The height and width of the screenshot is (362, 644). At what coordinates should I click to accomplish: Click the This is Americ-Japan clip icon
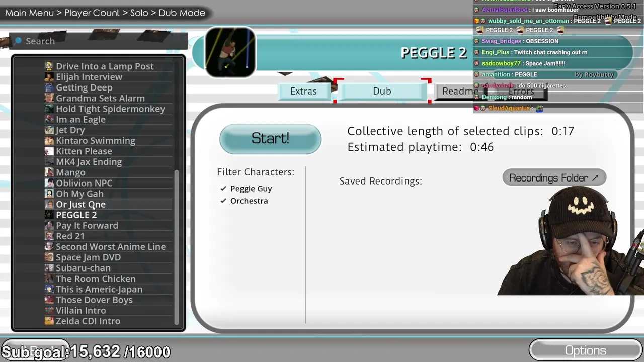[x=49, y=289]
